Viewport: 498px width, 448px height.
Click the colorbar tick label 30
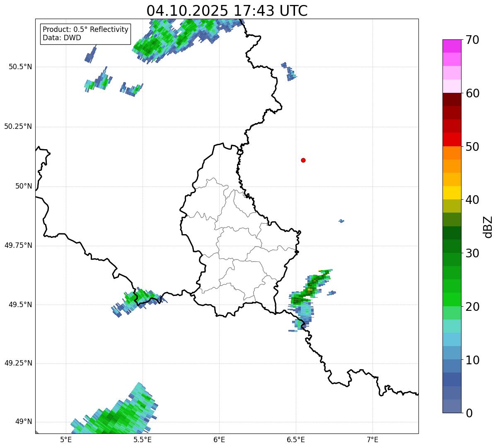pos(472,254)
